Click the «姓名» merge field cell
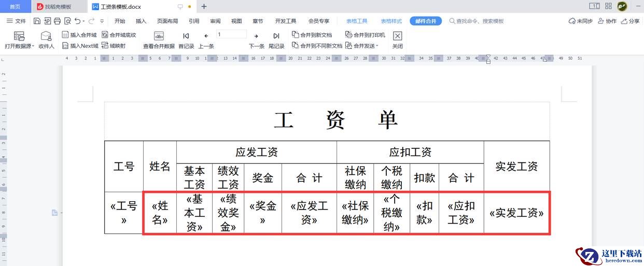The width and height of the screenshot is (644, 266). click(x=160, y=213)
